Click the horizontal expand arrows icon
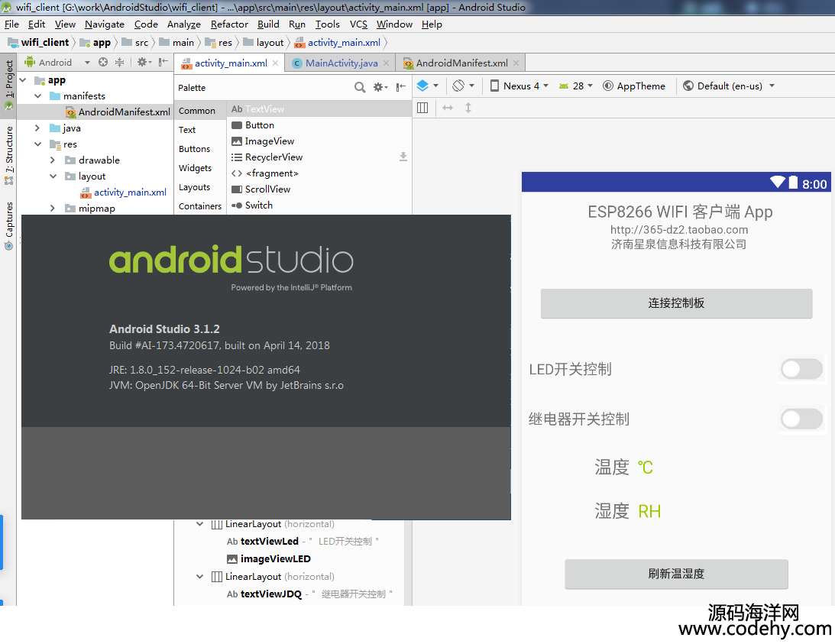The height and width of the screenshot is (644, 835). pyautogui.click(x=448, y=108)
